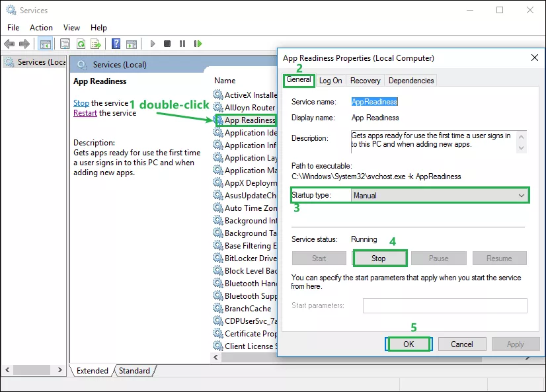Click the Forward arrow toolbar icon
This screenshot has width=546, height=392.
pos(24,44)
